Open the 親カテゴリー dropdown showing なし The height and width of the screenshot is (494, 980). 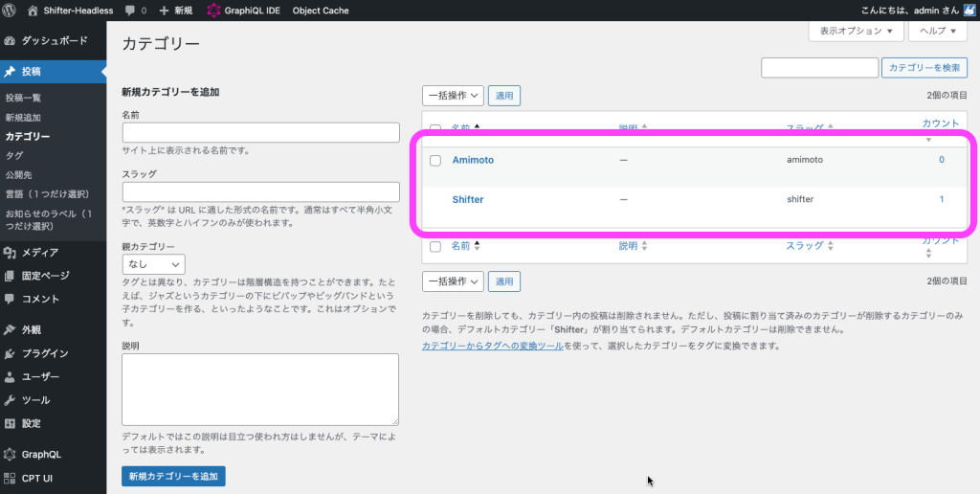154,264
